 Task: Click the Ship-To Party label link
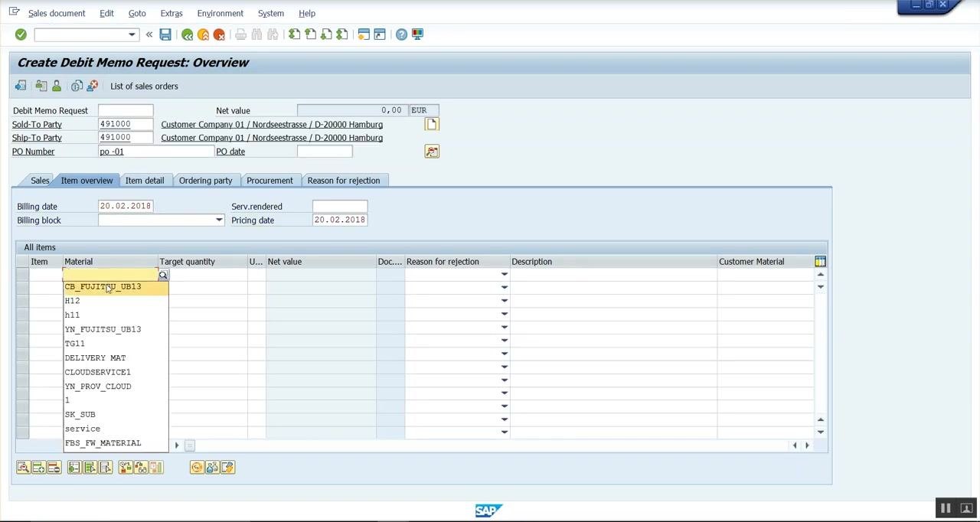37,138
